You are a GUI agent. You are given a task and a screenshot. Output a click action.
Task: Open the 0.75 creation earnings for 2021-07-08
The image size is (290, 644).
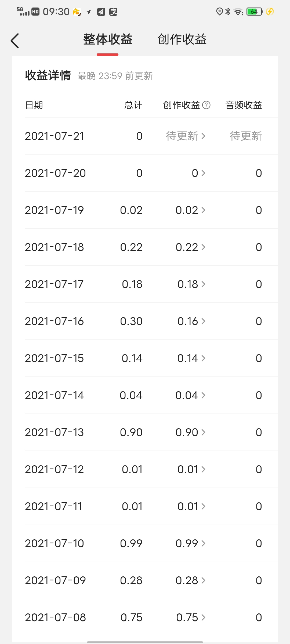tap(191, 617)
